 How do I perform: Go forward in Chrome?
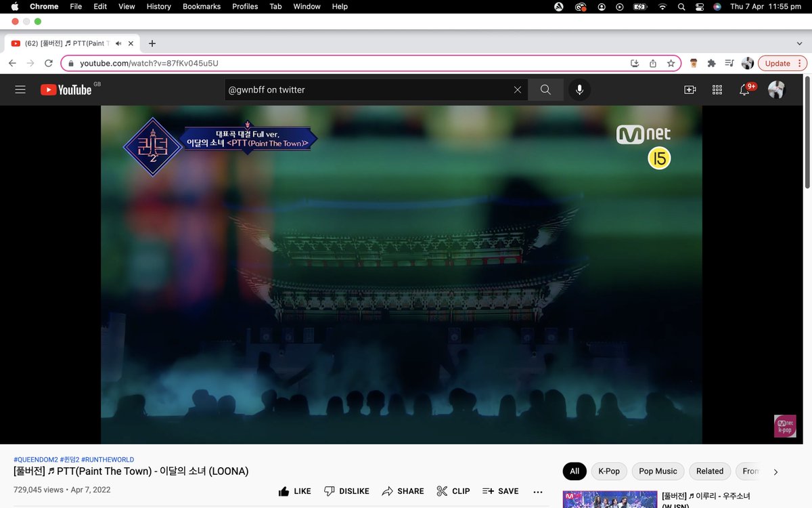click(x=30, y=63)
